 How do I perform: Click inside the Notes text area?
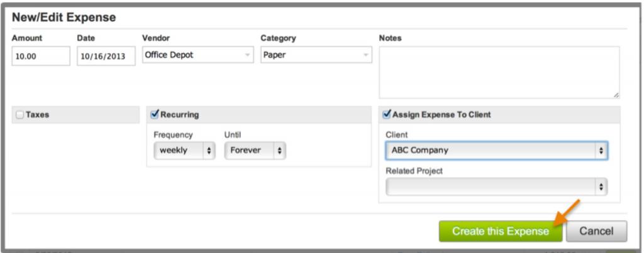499,72
